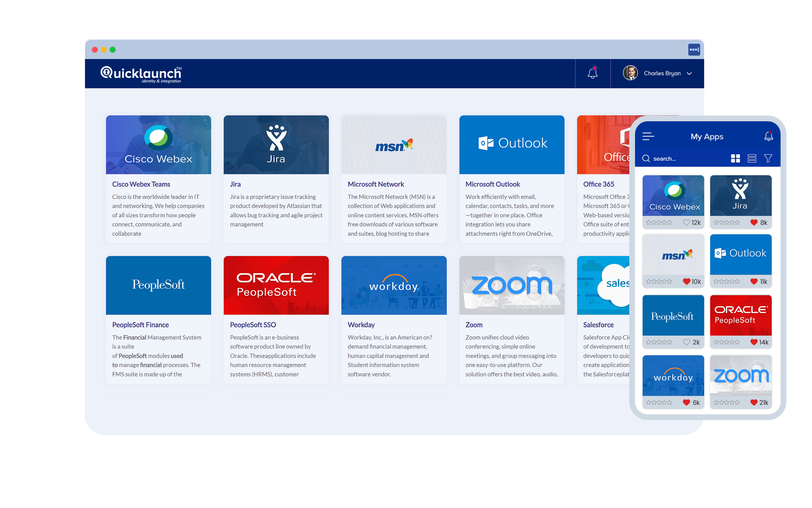Screen dimensions: 812x508
Task: Open the Jira title link
Action: click(235, 184)
